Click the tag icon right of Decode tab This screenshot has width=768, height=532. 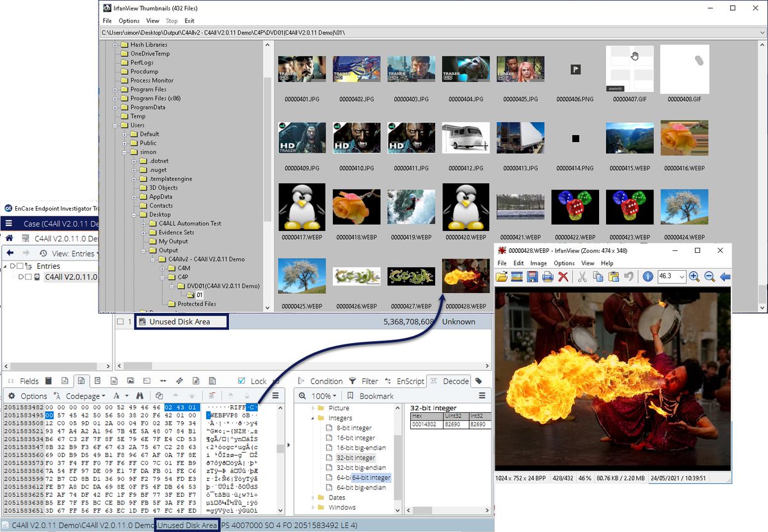click(479, 381)
